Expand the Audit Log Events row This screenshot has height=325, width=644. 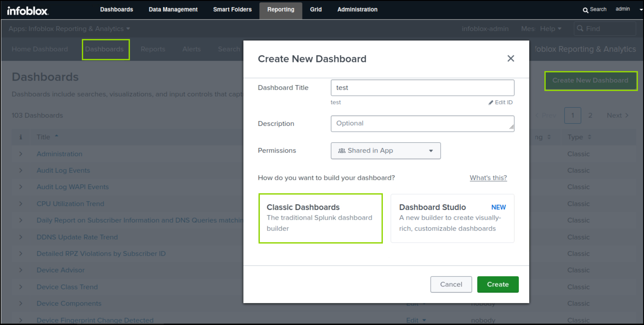pyautogui.click(x=21, y=170)
